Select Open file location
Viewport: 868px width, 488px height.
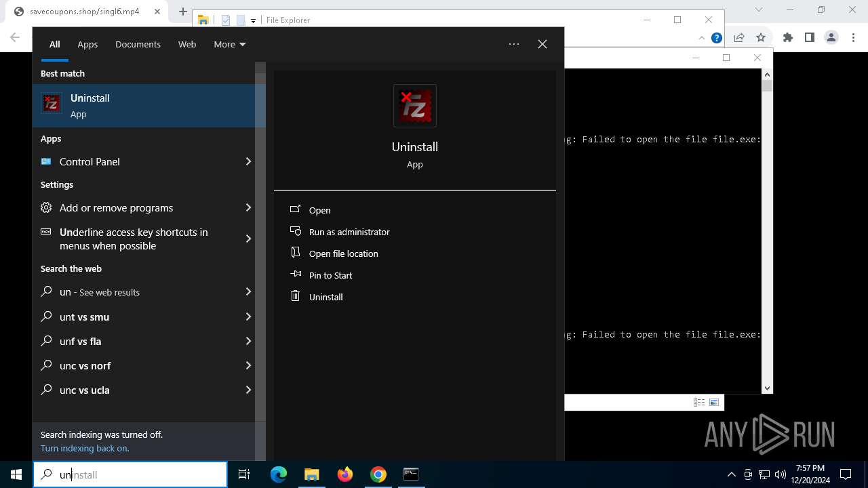click(x=343, y=253)
